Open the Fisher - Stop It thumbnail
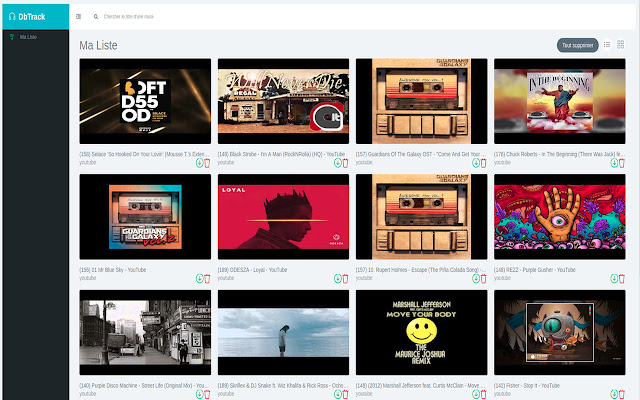 coord(559,333)
